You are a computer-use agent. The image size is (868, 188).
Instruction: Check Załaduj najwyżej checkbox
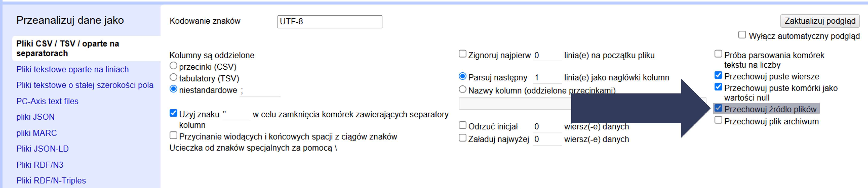(463, 138)
